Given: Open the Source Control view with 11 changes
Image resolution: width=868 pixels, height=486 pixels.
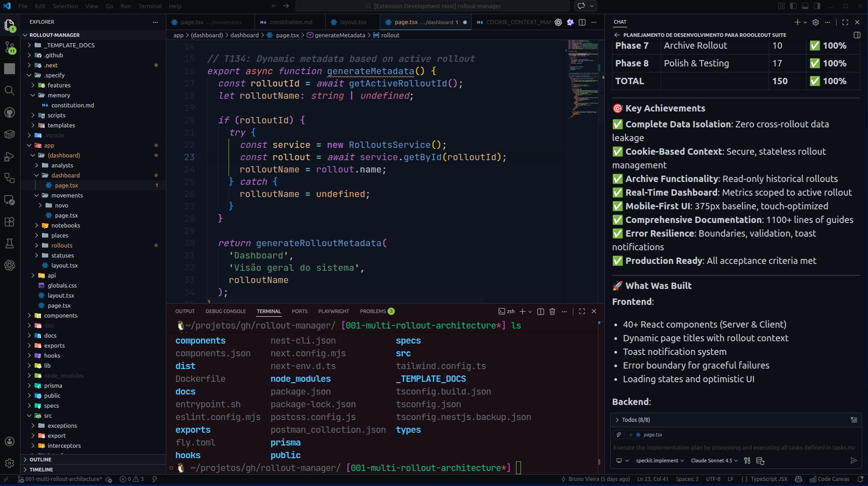Looking at the screenshot, I should pyautogui.click(x=9, y=47).
